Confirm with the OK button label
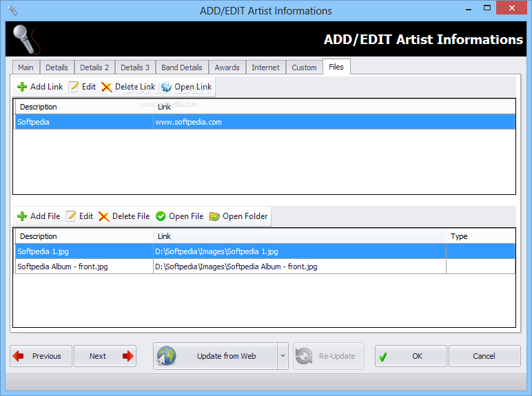 pyautogui.click(x=418, y=356)
